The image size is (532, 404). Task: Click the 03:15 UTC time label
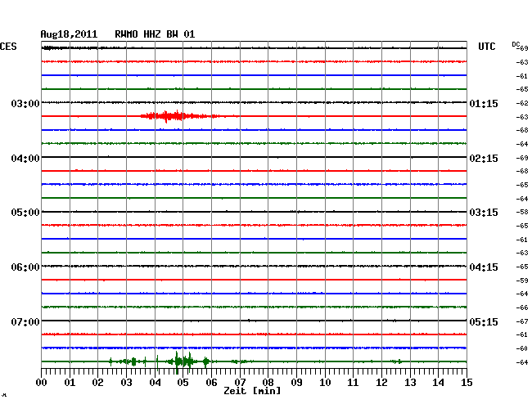[484, 213]
